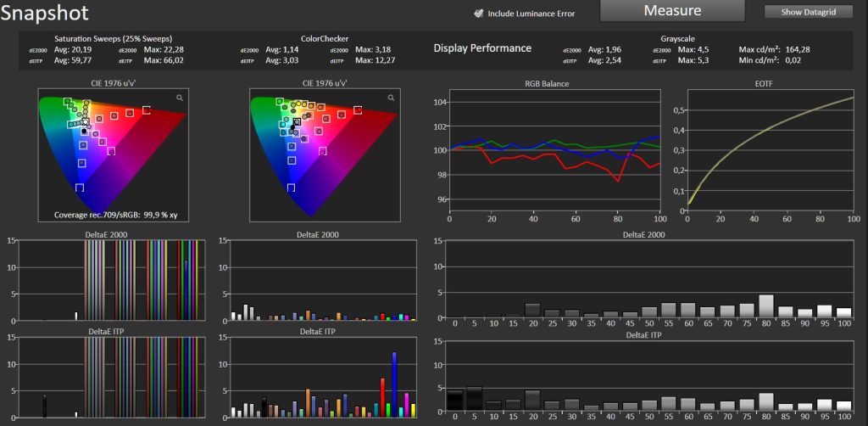Screen dimensions: 868x426
Task: Zoom the ColorChecker CIE chart magnifier
Action: coord(392,98)
